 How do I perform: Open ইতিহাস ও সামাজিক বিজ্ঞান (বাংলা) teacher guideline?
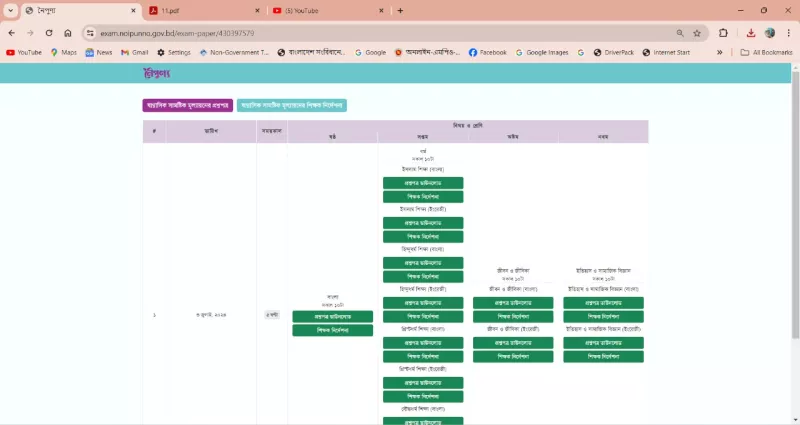[603, 316]
